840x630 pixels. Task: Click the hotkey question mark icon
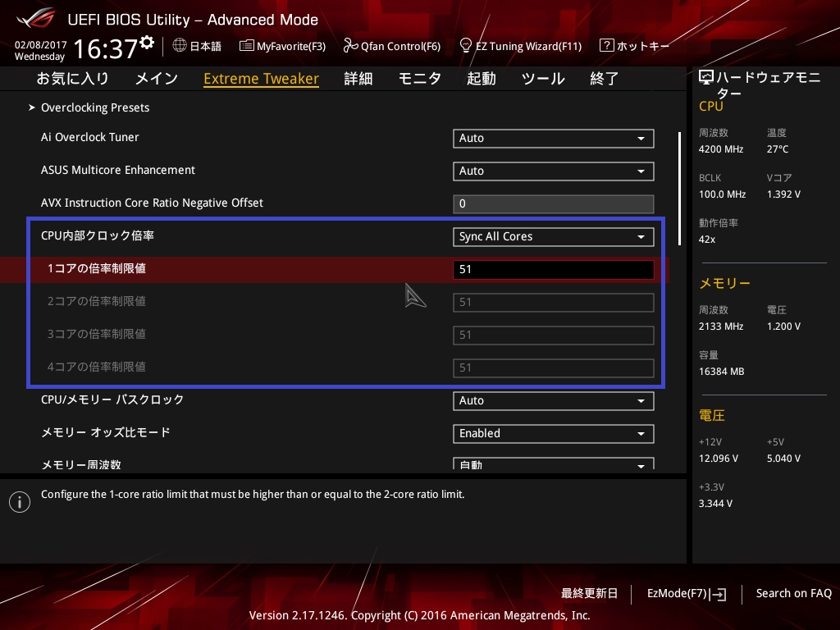coord(606,46)
